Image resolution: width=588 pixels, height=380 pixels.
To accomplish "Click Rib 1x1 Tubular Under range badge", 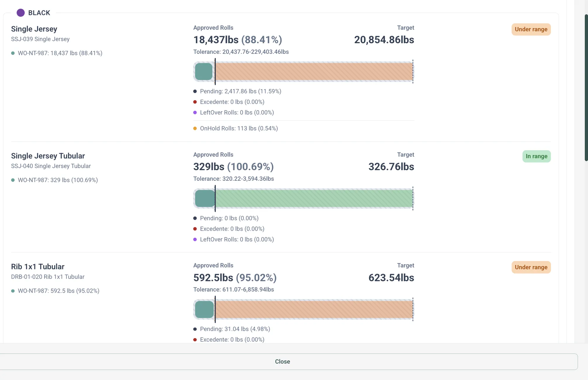I will coord(531,267).
